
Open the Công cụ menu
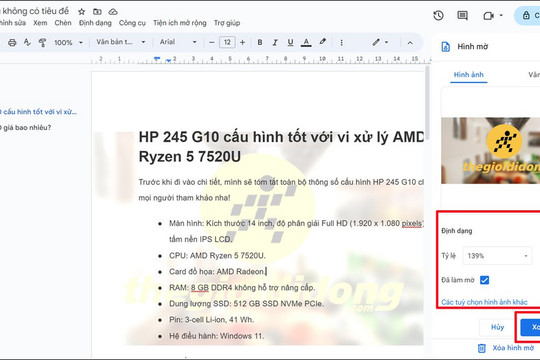click(x=132, y=23)
